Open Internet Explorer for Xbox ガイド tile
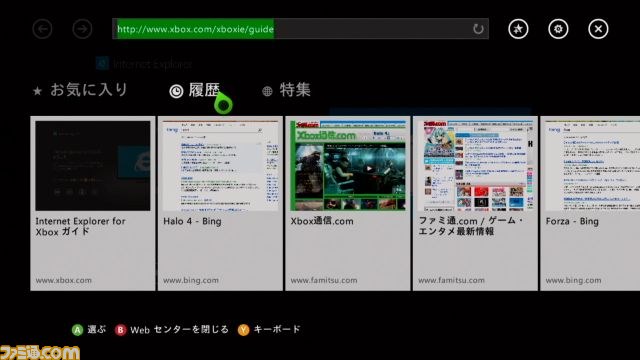This screenshot has width=640, height=360. coord(93,203)
